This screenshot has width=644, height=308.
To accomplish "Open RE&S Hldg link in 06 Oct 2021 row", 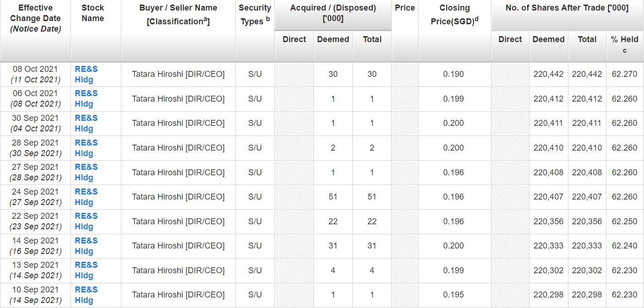I will [86, 98].
